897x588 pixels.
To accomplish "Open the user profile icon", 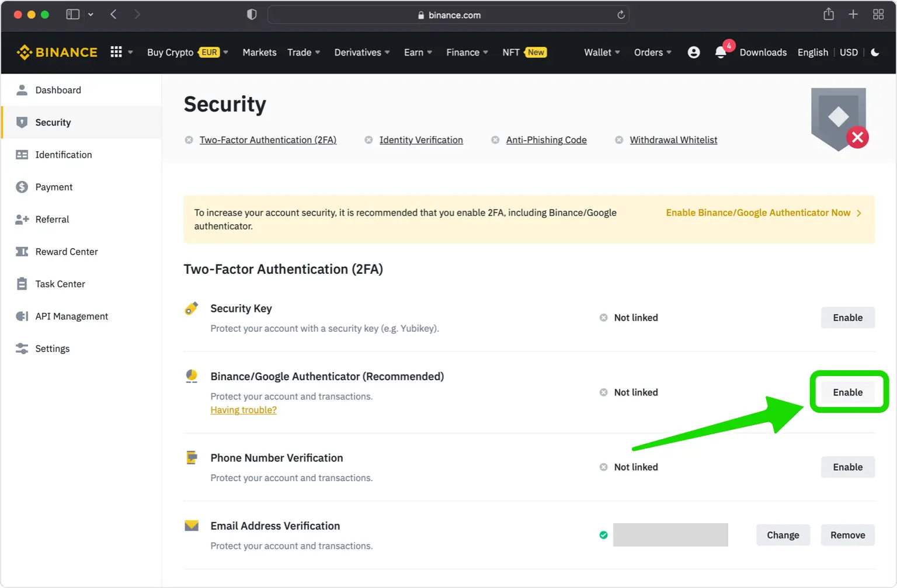I will coord(693,53).
